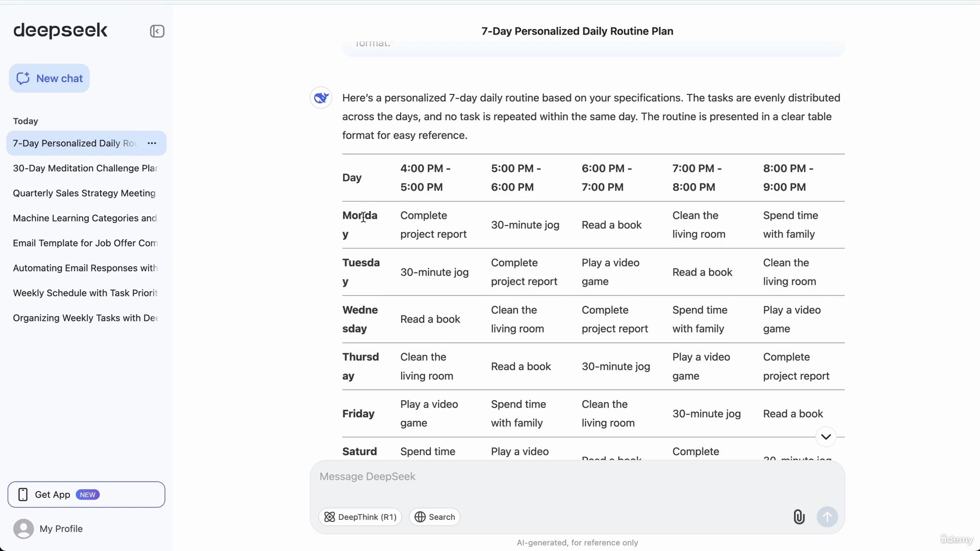Screen dimensions: 980x551
Task: Click the chat title 7-Day Personalized Daily Routine Plan
Action: point(577,31)
